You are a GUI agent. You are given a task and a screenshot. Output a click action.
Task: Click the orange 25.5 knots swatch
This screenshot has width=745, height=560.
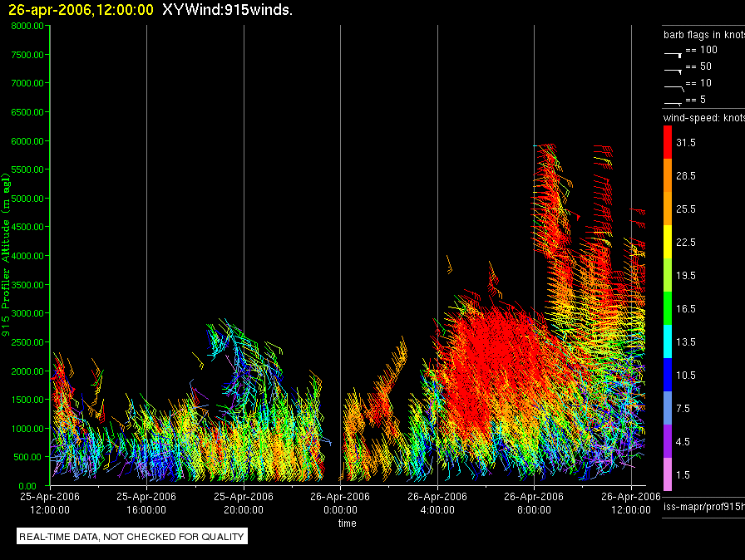coord(668,209)
